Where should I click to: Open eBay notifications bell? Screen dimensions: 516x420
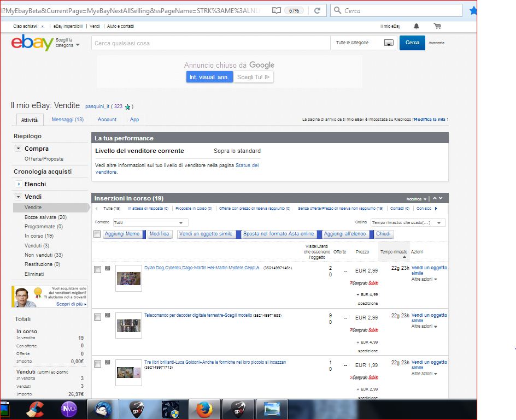[x=417, y=26]
